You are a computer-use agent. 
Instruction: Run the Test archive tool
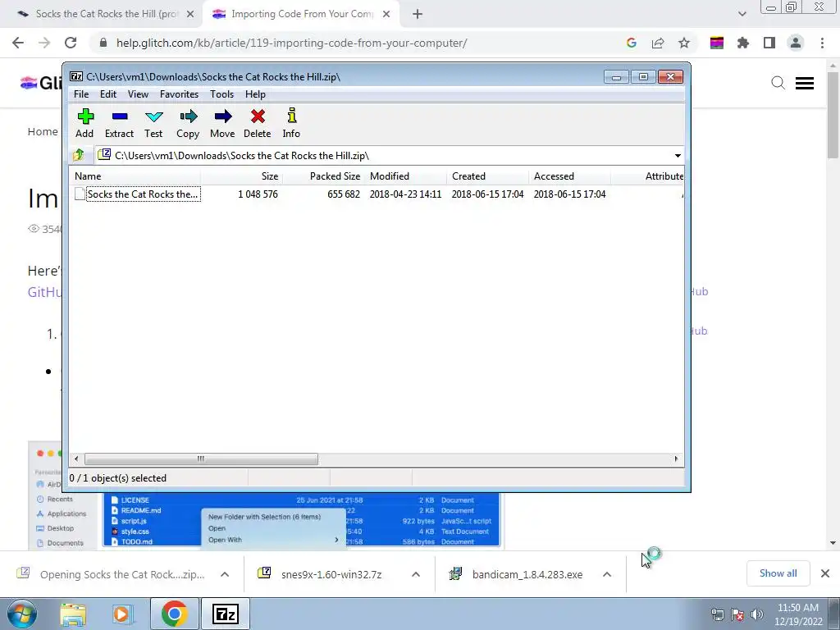point(153,123)
